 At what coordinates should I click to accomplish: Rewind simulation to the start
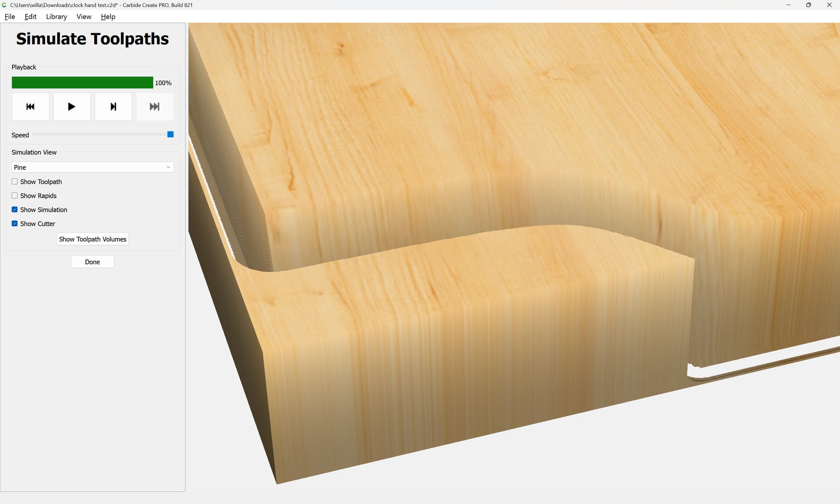pos(30,106)
